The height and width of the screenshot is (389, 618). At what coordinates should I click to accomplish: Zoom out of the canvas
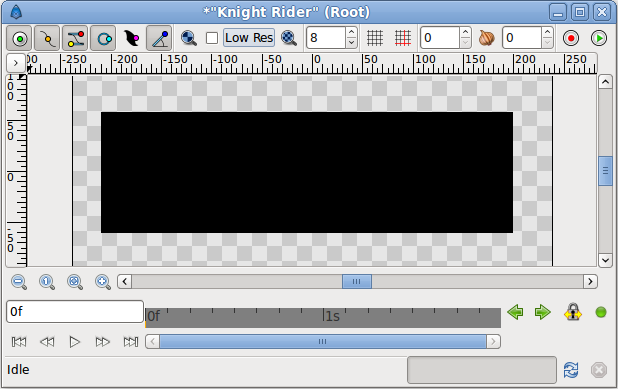[19, 282]
